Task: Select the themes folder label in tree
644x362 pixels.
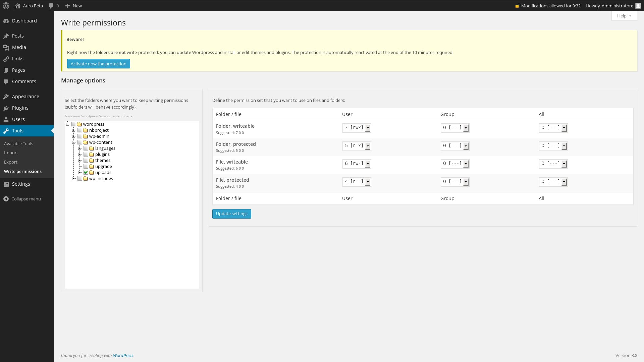Action: (103, 160)
